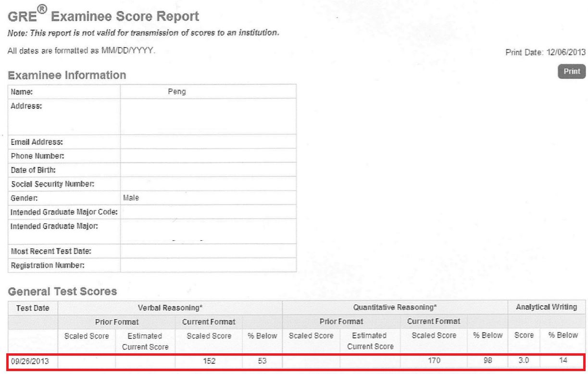Click the 'Email Address:' label
Screen dimensions: 588x374
[37, 142]
